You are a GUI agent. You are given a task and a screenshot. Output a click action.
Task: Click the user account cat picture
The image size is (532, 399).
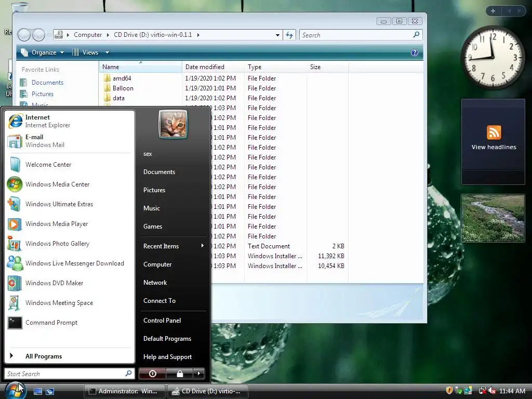173,125
